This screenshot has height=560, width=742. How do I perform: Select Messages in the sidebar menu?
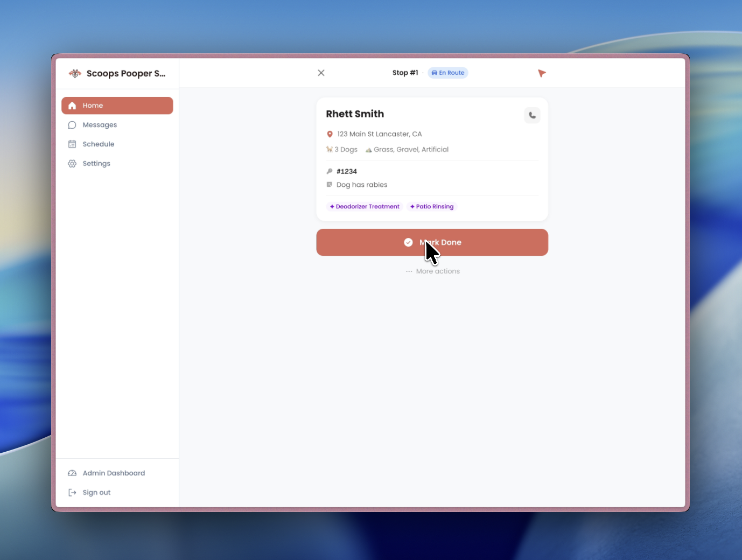99,125
